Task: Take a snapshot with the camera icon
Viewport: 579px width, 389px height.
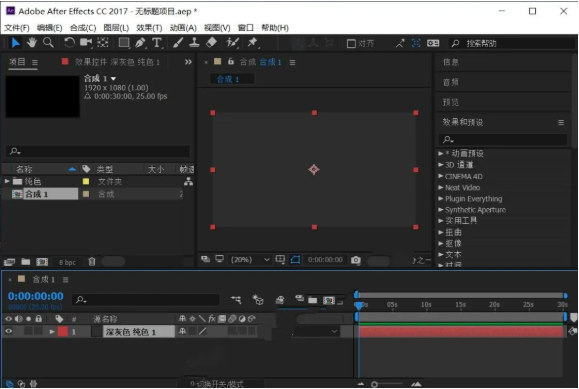Action: 356,260
